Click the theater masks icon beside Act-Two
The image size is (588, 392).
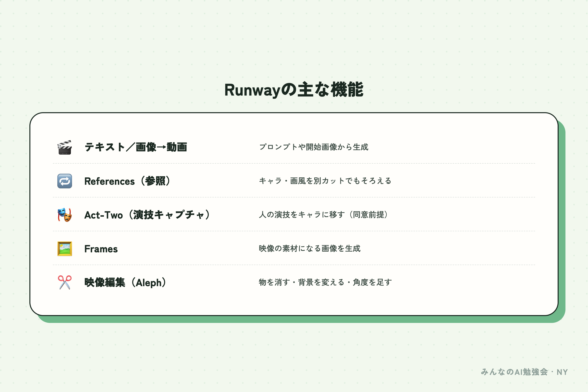pos(65,215)
